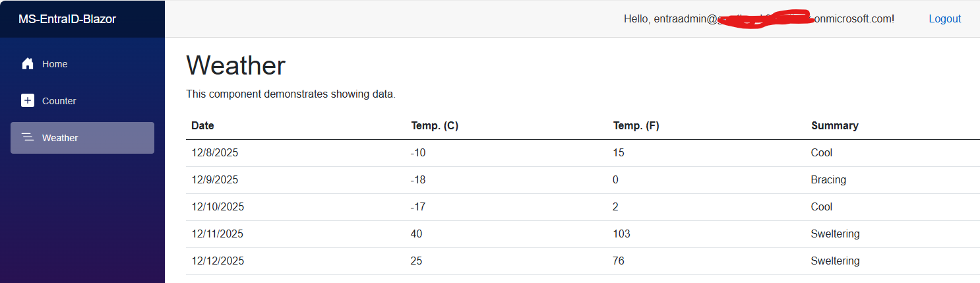Click the 12/12/2025 date cell

click(218, 261)
